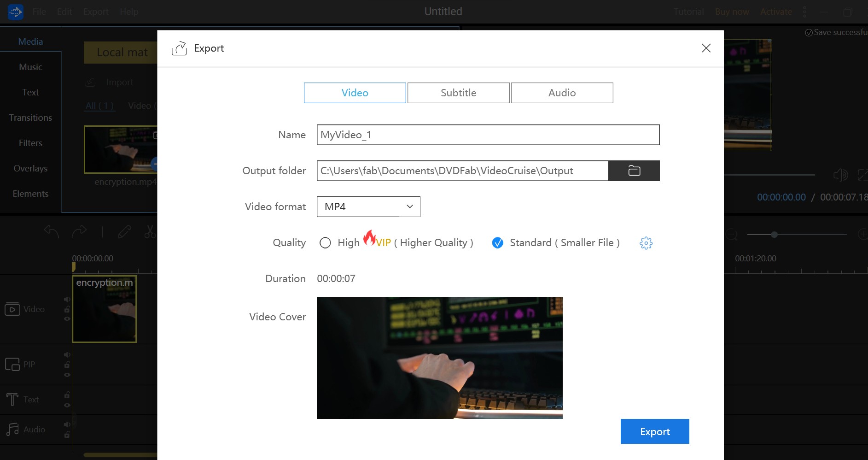Click Import in the media panel
The width and height of the screenshot is (868, 460).
(x=120, y=83)
